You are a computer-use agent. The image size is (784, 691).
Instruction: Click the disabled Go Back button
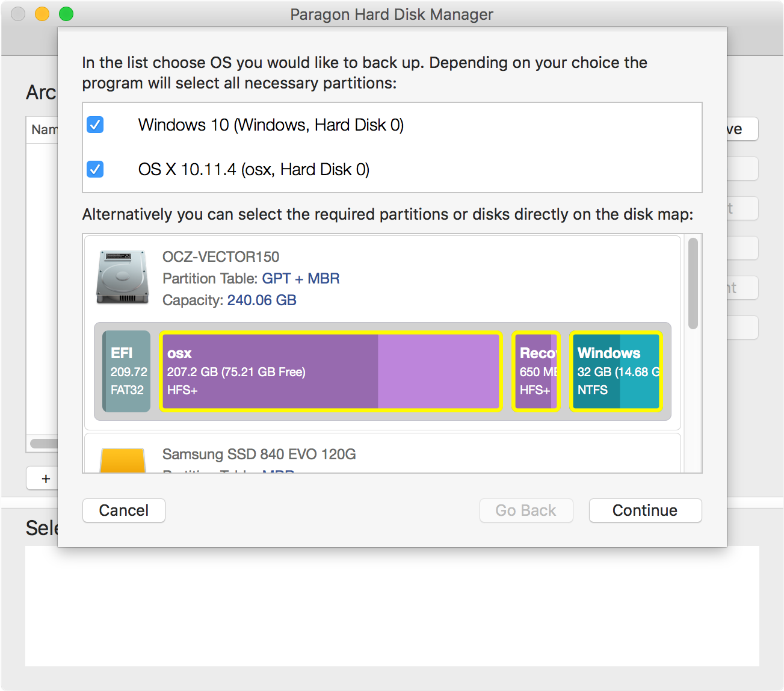tap(526, 510)
